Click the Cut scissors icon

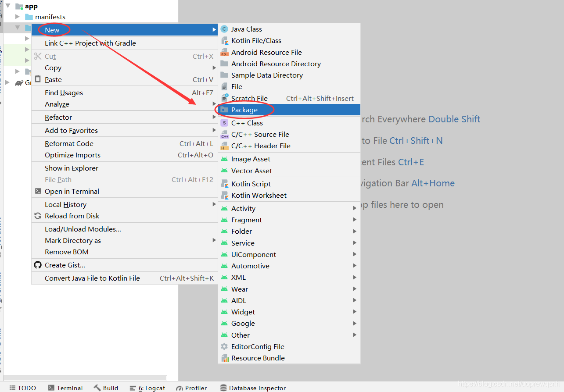pos(38,57)
